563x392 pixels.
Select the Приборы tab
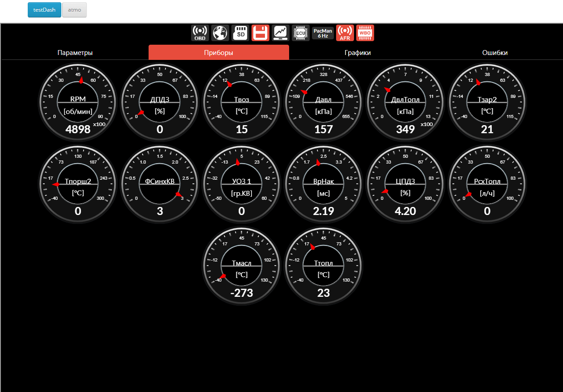click(x=218, y=53)
